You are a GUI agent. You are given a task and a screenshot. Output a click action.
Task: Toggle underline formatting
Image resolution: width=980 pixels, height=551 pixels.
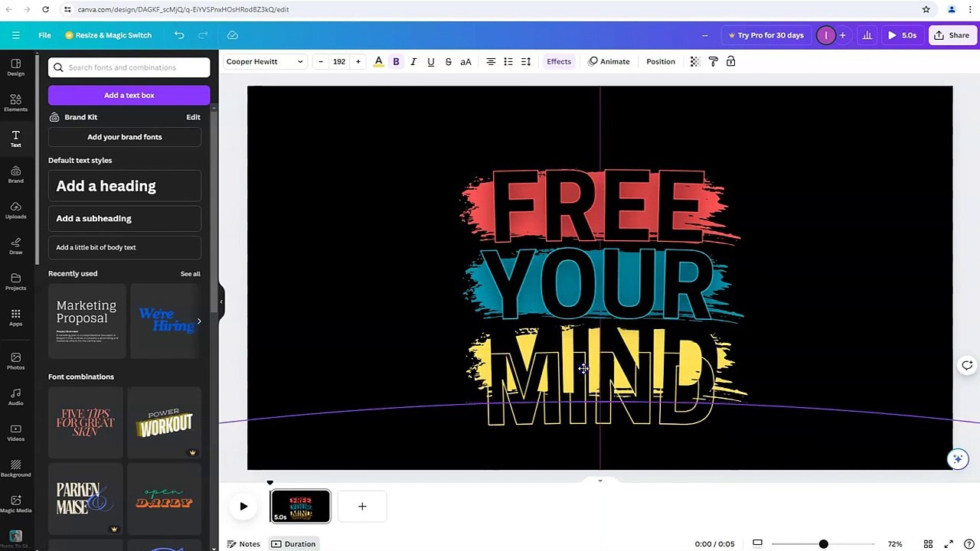[x=431, y=61]
